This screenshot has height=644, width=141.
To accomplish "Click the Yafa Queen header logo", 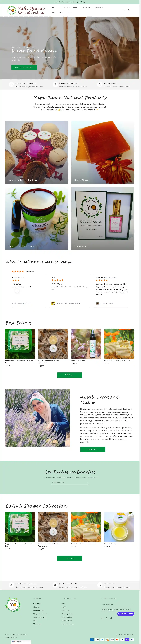I will tap(26, 10).
